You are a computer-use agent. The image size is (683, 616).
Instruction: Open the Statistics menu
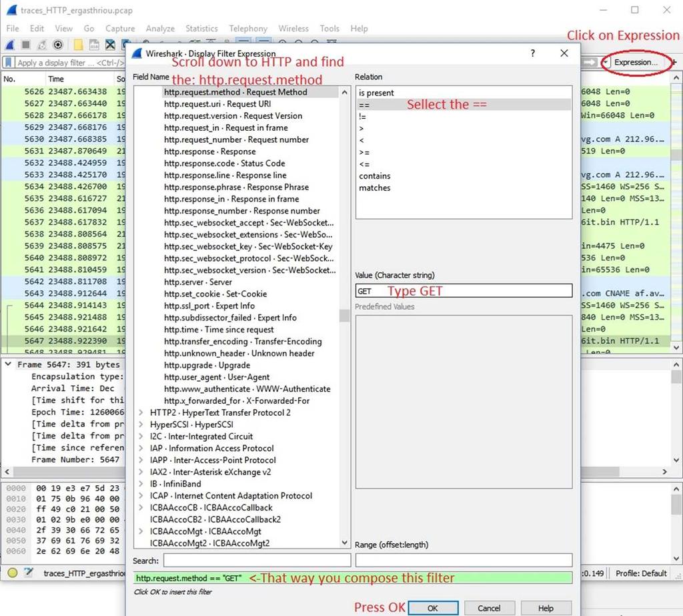[x=201, y=28]
